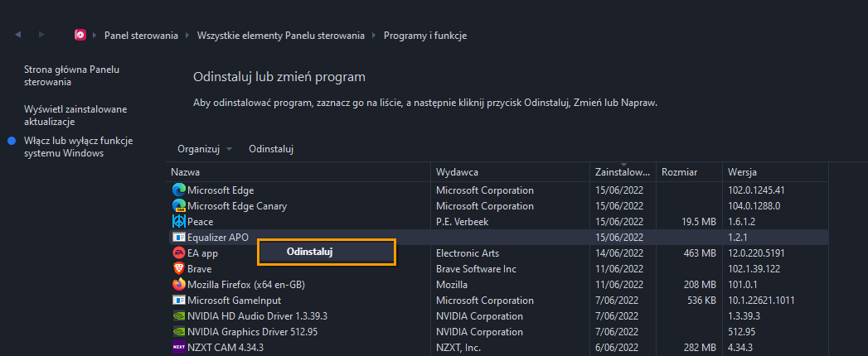Sort by the Zainstalowano column header

click(623, 172)
